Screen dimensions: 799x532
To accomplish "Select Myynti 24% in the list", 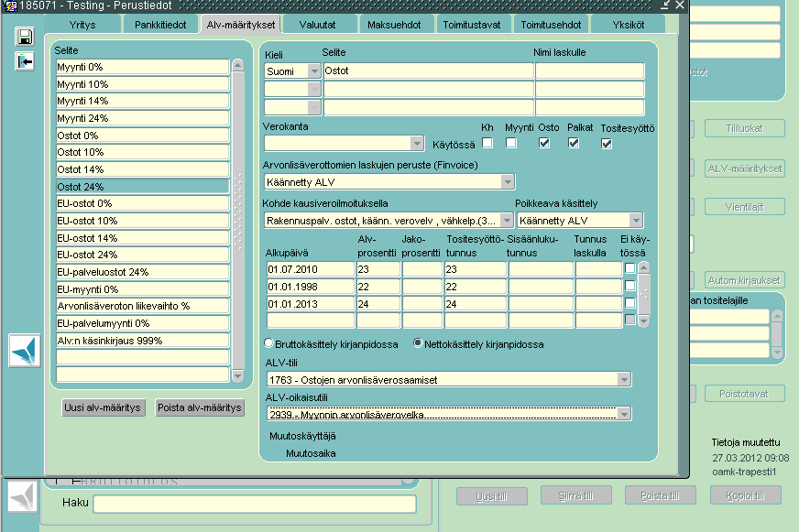I will click(143, 119).
